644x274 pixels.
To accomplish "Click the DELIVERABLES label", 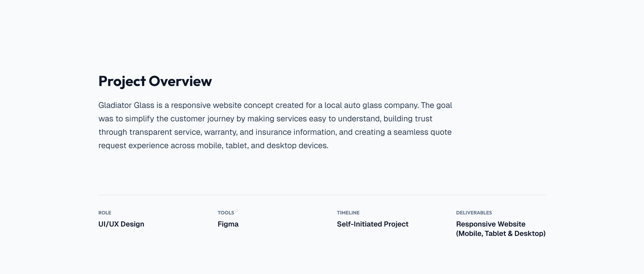I will coord(474,213).
